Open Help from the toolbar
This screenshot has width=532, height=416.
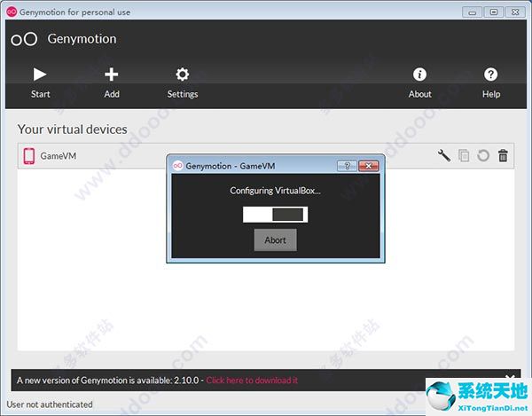tap(491, 82)
